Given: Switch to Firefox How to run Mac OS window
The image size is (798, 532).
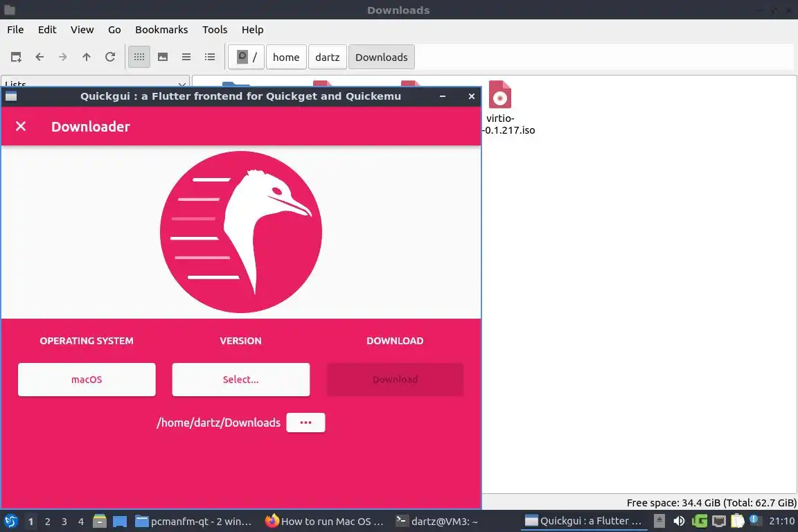Looking at the screenshot, I should 324,522.
